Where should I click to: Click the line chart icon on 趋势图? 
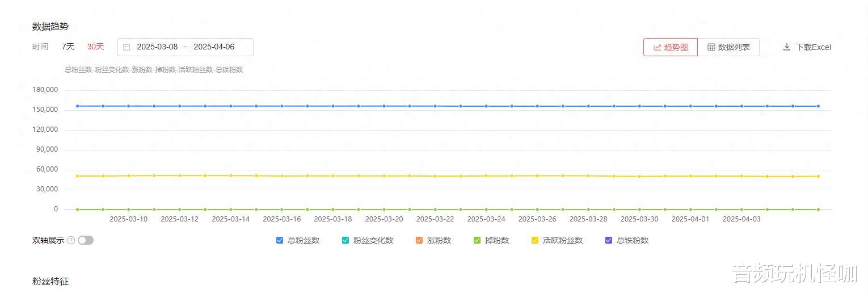click(x=658, y=47)
